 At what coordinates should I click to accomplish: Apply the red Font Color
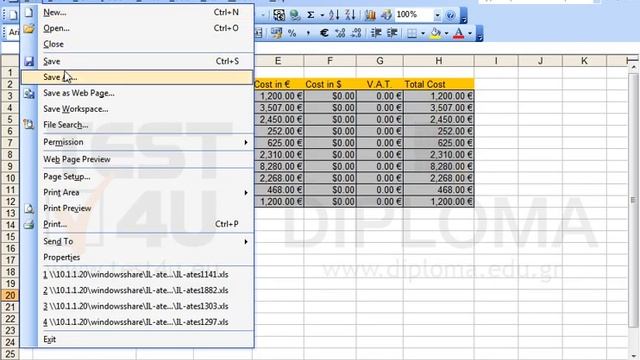click(x=459, y=33)
